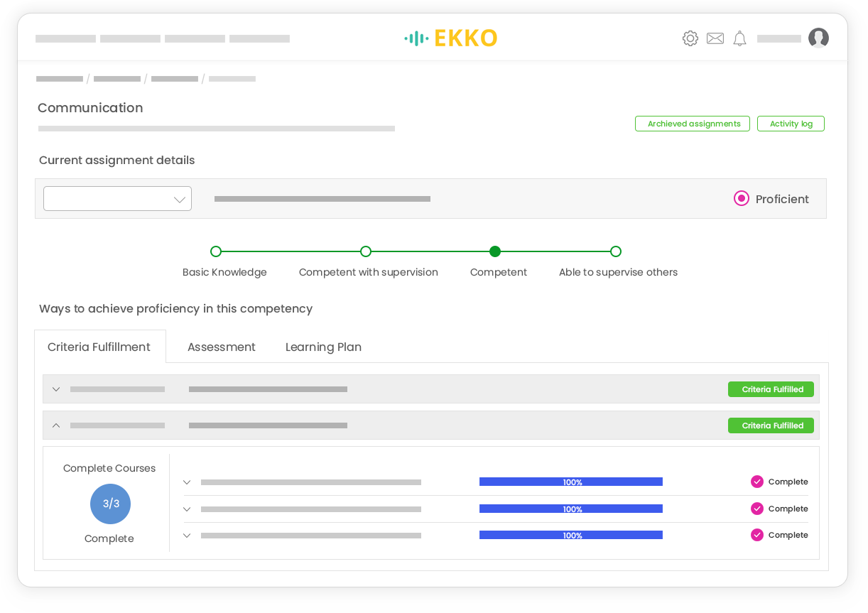The width and height of the screenshot is (868, 613).
Task: Click the third course 100% progress bar
Action: [571, 535]
